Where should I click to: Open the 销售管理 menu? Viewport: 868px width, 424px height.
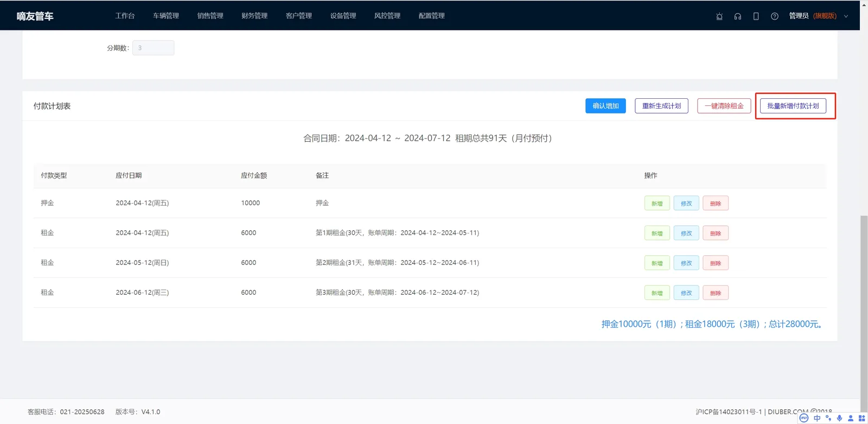click(210, 16)
